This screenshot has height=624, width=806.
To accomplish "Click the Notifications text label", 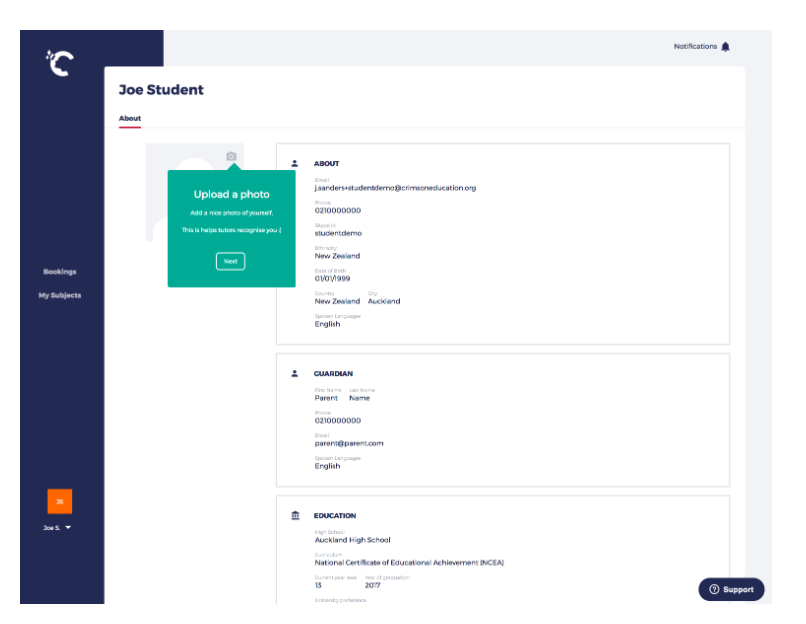I will [x=695, y=46].
